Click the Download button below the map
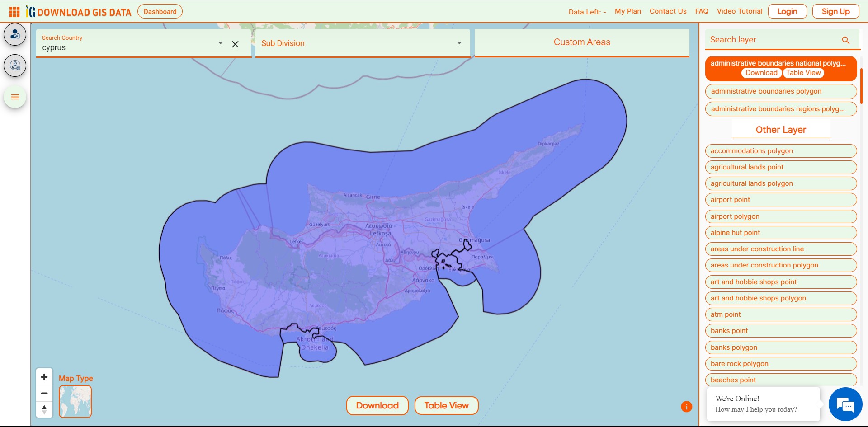The height and width of the screenshot is (427, 868). (377, 405)
